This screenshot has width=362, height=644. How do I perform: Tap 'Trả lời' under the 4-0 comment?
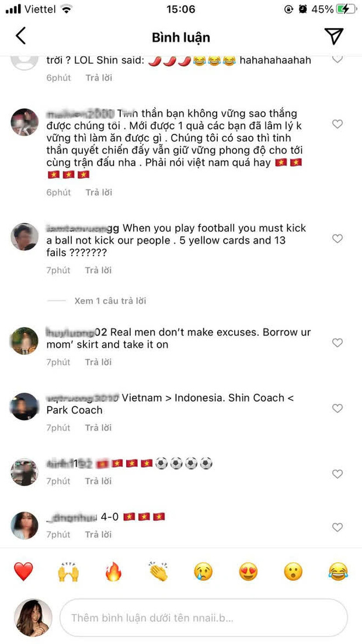(x=98, y=535)
